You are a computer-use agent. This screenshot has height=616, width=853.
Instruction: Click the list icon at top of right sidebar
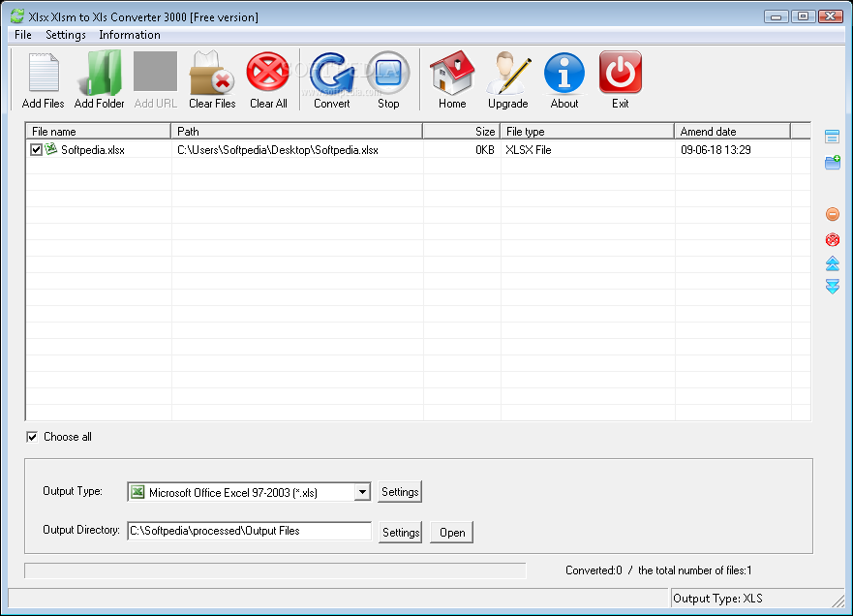(832, 136)
